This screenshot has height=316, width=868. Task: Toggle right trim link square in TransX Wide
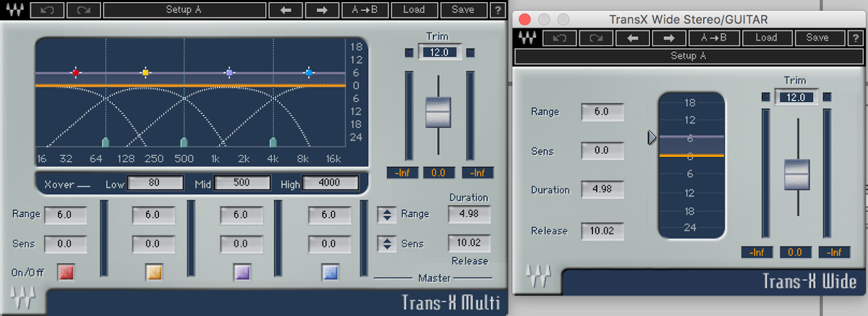[827, 97]
